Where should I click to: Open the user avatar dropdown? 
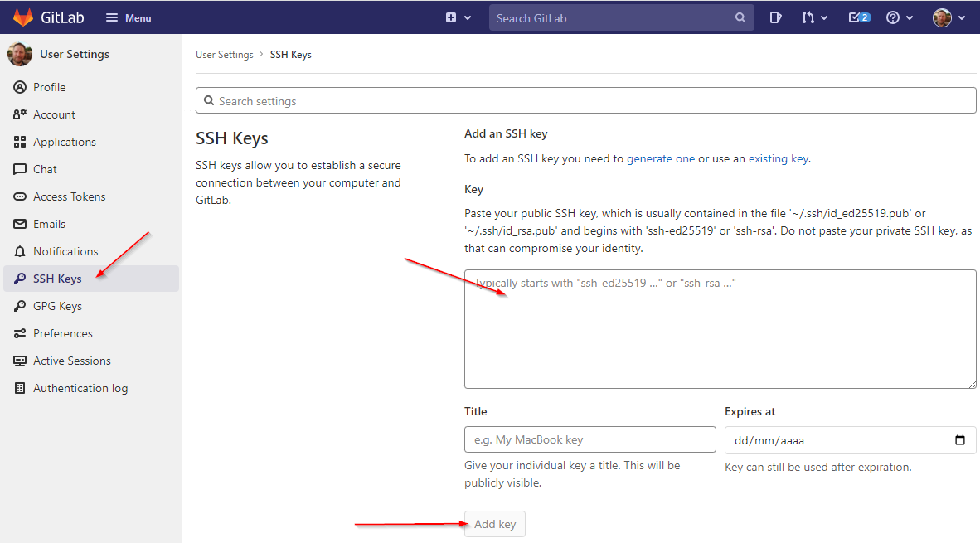coord(949,17)
